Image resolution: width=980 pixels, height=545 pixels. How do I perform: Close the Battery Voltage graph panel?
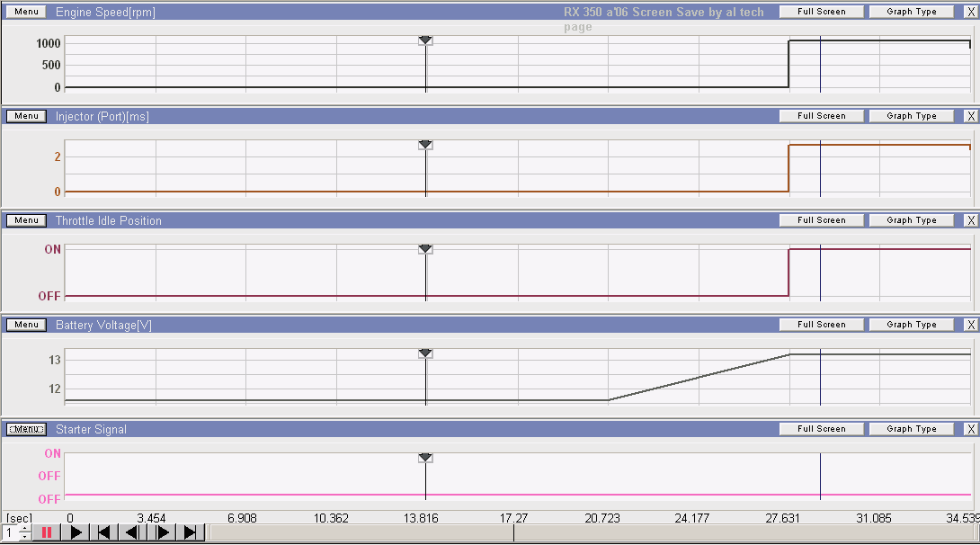point(970,325)
